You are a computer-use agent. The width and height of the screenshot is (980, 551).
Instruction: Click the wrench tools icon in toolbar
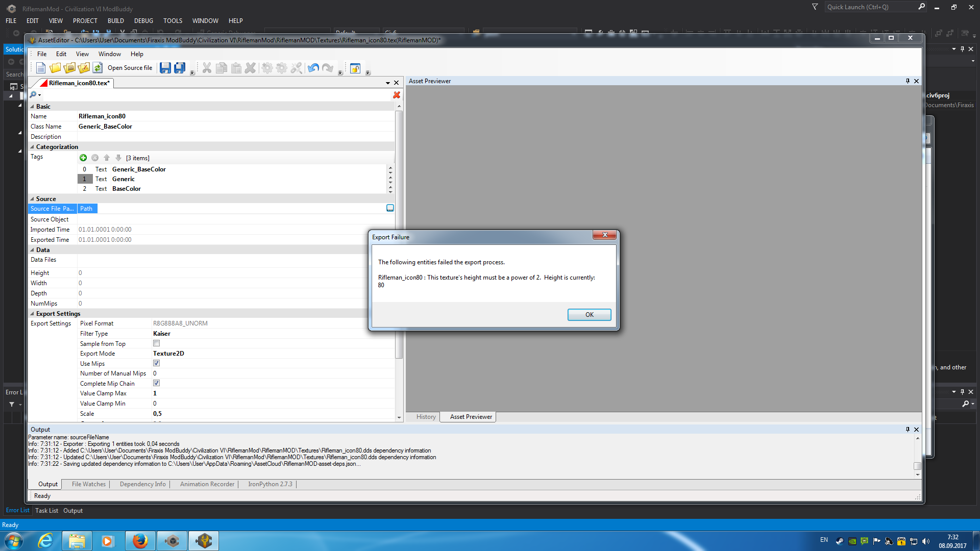[x=296, y=68]
